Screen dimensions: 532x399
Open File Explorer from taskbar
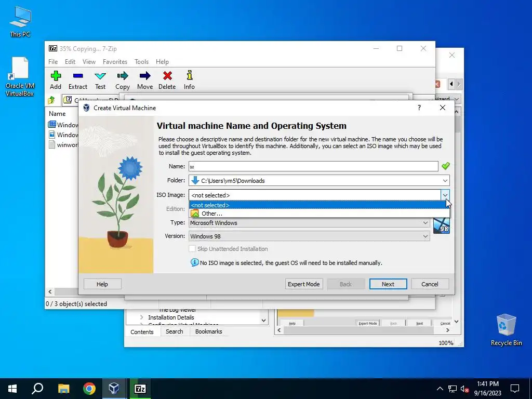pyautogui.click(x=63, y=389)
